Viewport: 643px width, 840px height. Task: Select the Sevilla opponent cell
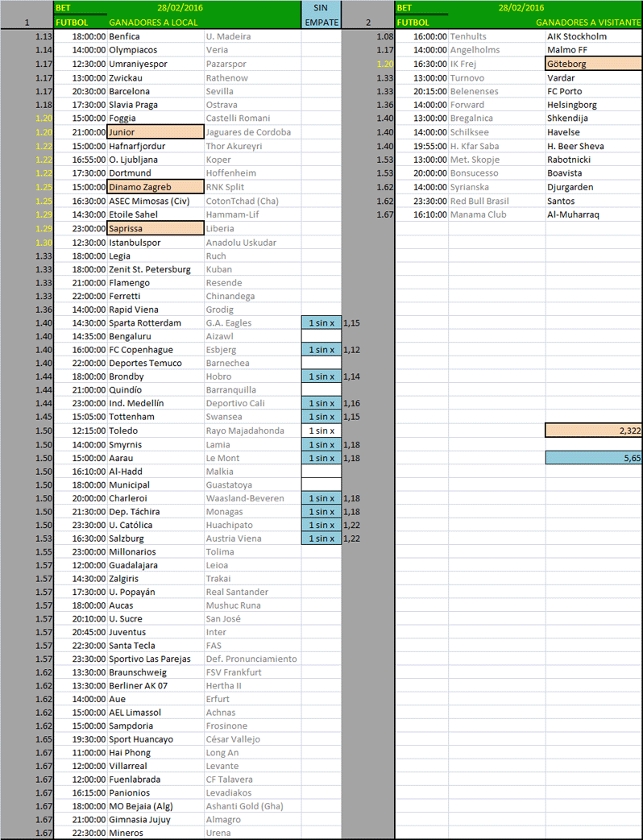point(253,91)
